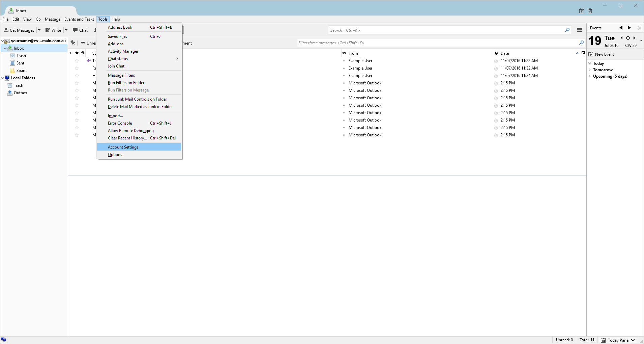644x344 pixels.
Task: Open the hamburger application menu
Action: [x=580, y=30]
